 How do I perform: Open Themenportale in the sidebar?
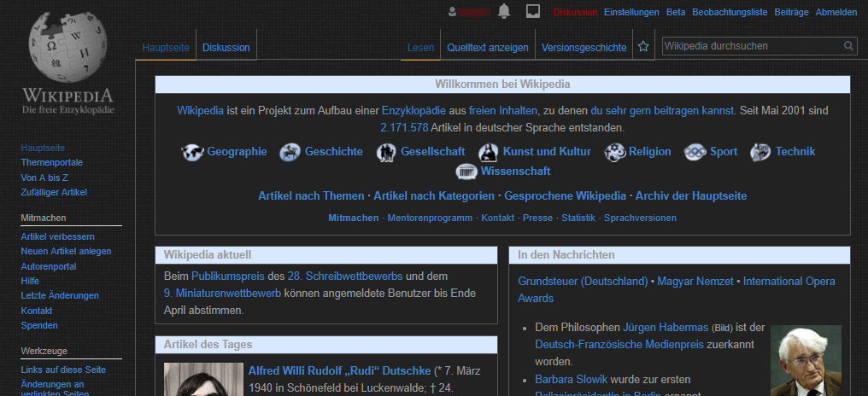click(52, 163)
